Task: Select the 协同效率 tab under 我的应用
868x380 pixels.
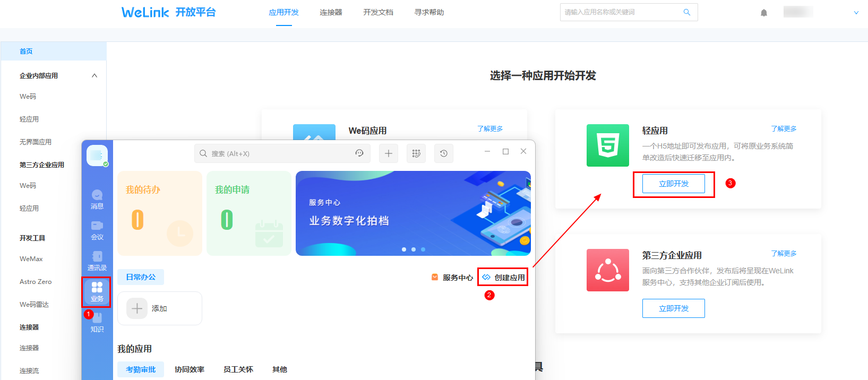Action: [x=190, y=369]
